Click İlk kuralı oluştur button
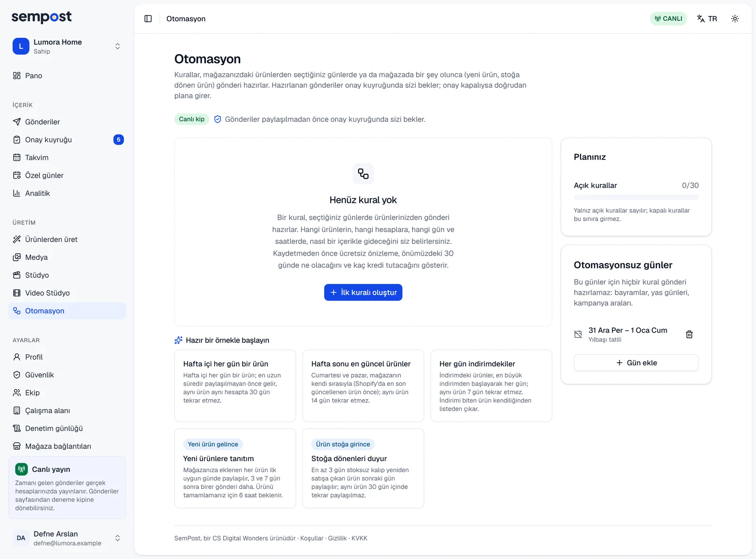756x559 pixels. [363, 292]
